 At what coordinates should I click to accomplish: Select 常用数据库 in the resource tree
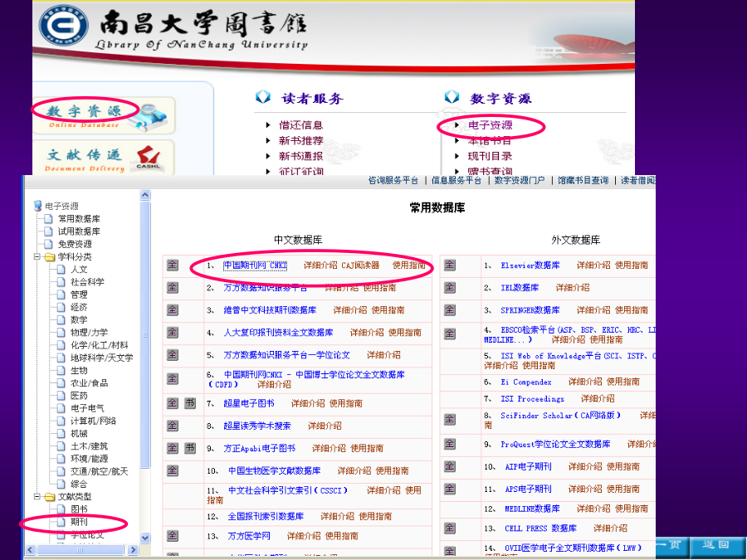tap(79, 219)
